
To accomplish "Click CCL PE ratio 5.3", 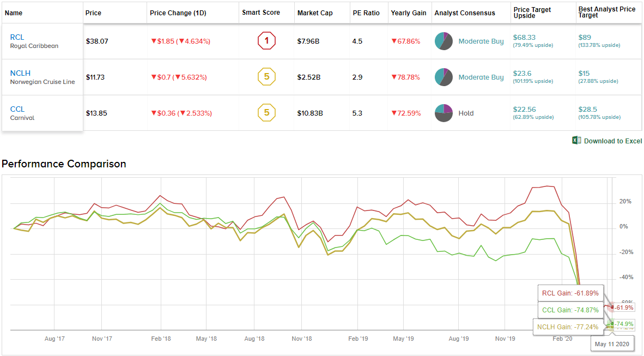I will tap(357, 113).
